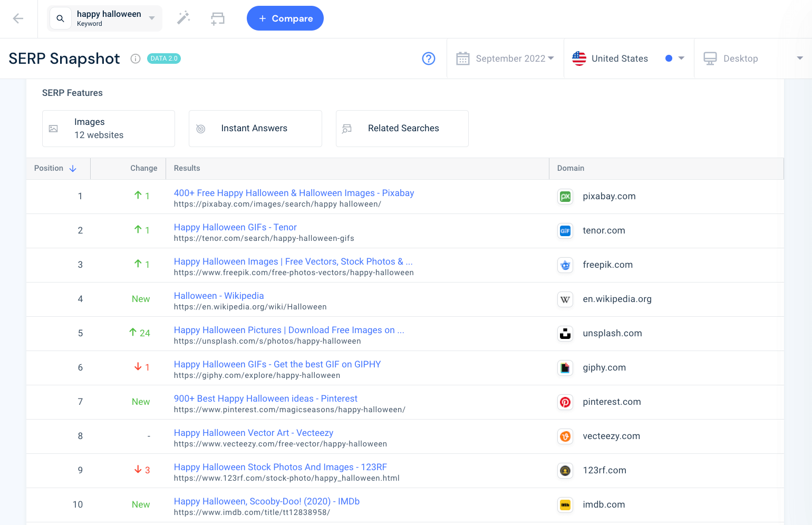
Task: Click the back navigation arrow
Action: (18, 18)
